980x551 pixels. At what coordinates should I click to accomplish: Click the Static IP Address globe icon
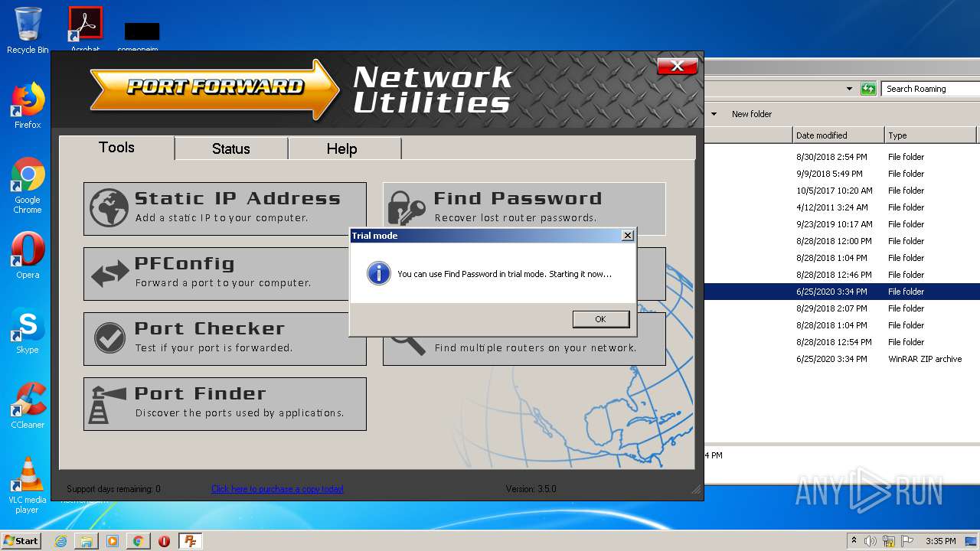(109, 208)
